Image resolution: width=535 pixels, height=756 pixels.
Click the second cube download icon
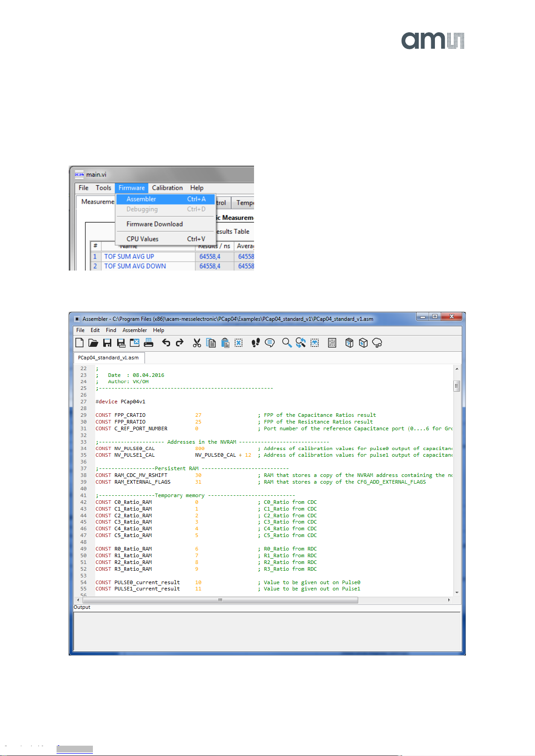(x=363, y=343)
